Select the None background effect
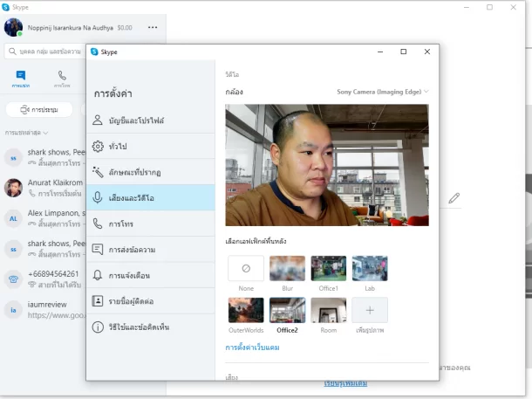Screen dimensions: 532x399 (246, 269)
